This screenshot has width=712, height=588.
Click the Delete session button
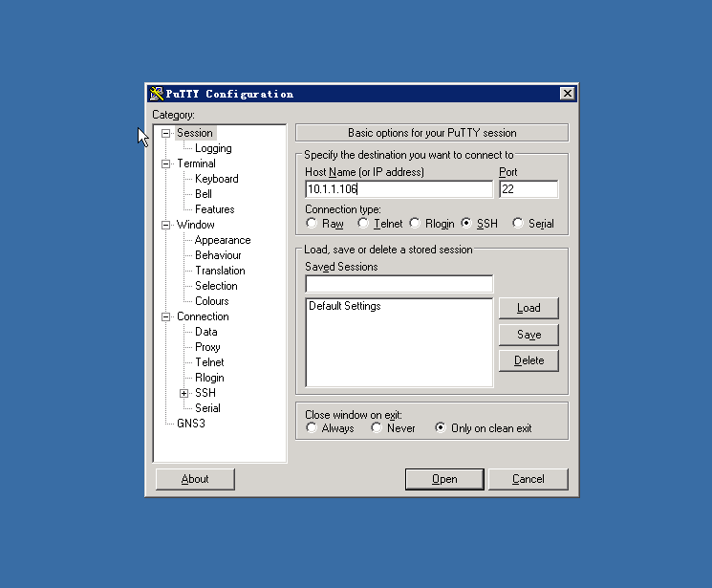pos(529,360)
